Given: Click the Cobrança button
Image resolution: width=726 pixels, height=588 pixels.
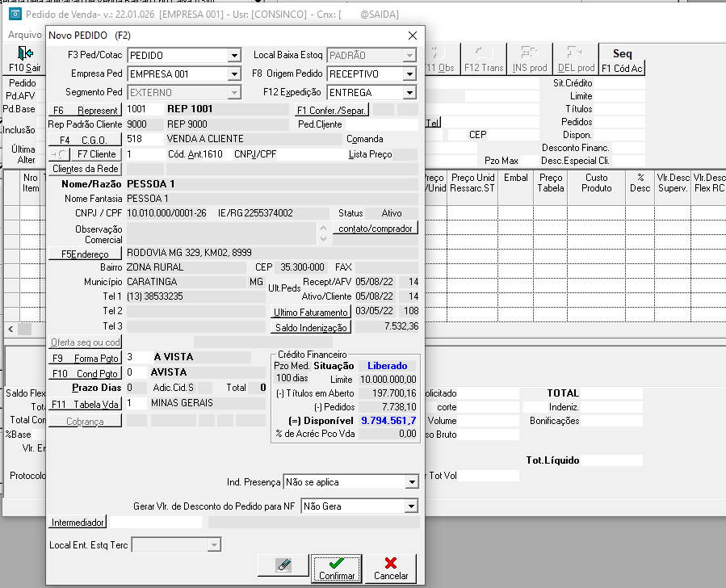Looking at the screenshot, I should pyautogui.click(x=85, y=422).
